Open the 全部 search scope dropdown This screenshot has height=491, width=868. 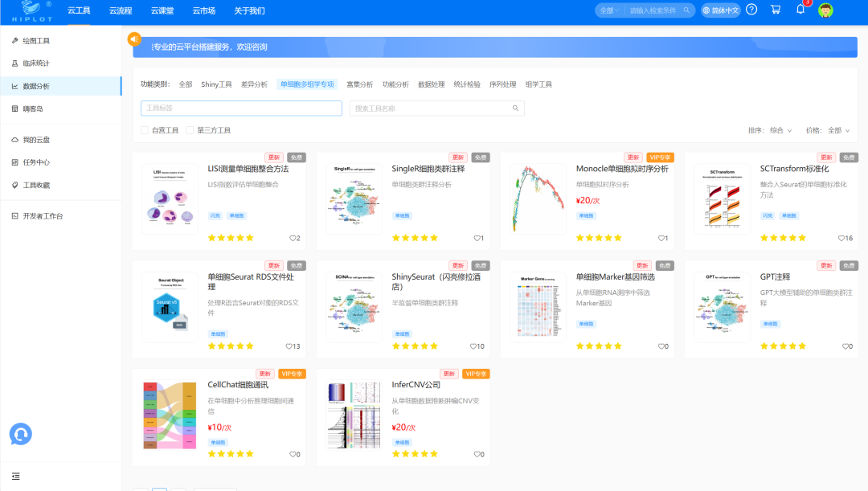(x=610, y=10)
